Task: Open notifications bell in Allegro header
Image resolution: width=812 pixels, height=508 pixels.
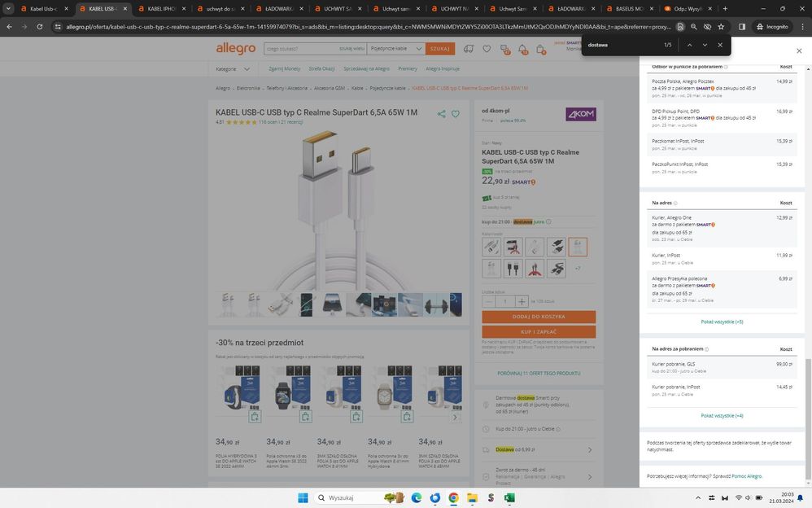Action: pyautogui.click(x=523, y=50)
